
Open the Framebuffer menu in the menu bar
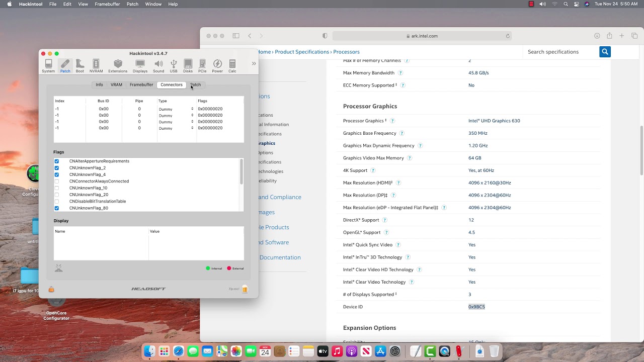pos(107,4)
